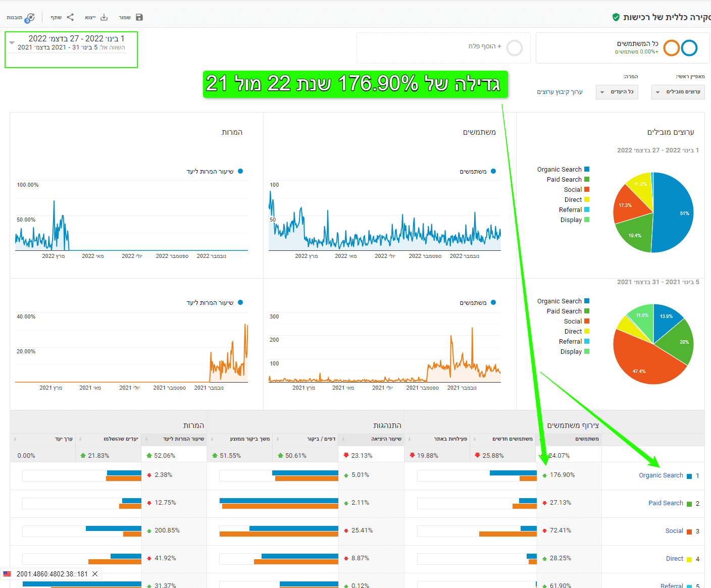Add a segment via empty circle
Image resolution: width=711 pixels, height=588 pixels.
tap(515, 48)
